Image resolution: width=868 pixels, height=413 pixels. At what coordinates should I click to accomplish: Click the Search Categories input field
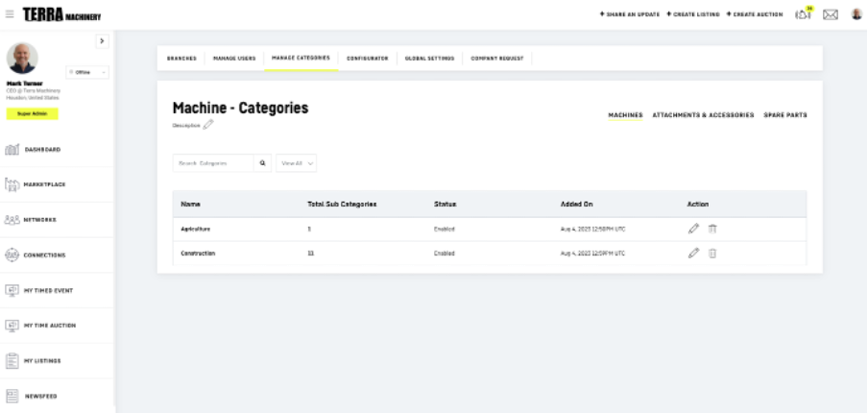[213, 163]
